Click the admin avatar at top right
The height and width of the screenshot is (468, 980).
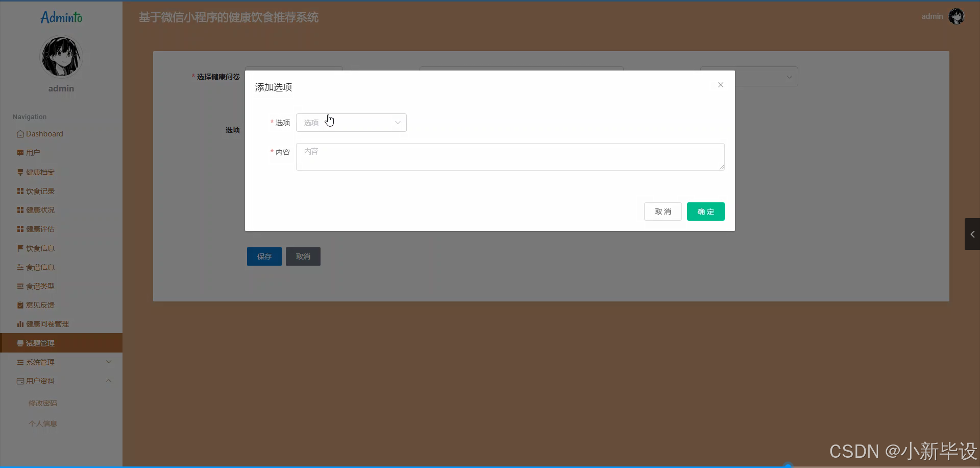pyautogui.click(x=956, y=16)
